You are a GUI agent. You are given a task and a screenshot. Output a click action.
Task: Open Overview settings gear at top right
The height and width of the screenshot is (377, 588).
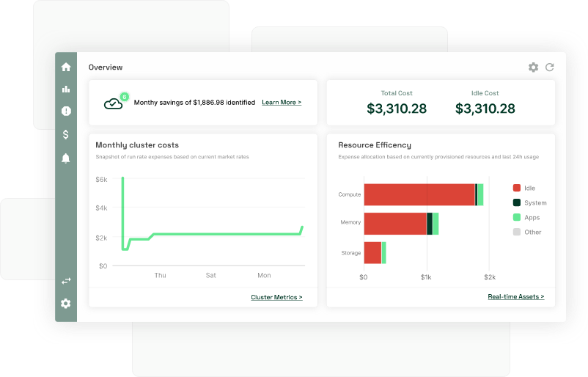coord(533,67)
